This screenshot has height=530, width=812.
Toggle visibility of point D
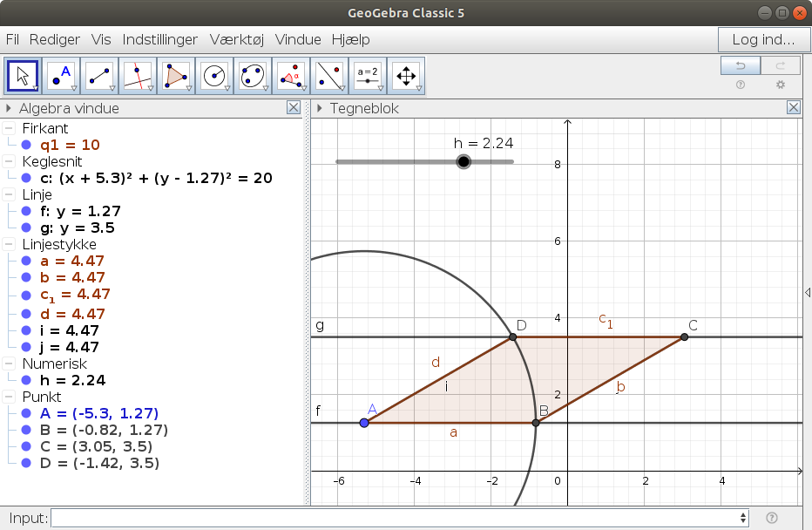click(26, 463)
